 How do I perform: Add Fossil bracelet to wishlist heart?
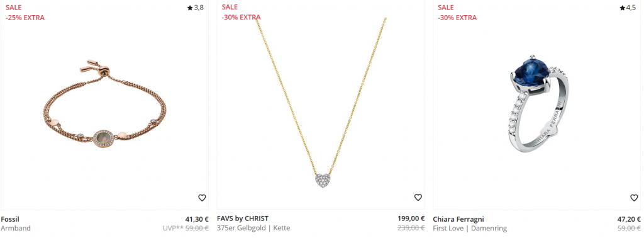(x=202, y=198)
